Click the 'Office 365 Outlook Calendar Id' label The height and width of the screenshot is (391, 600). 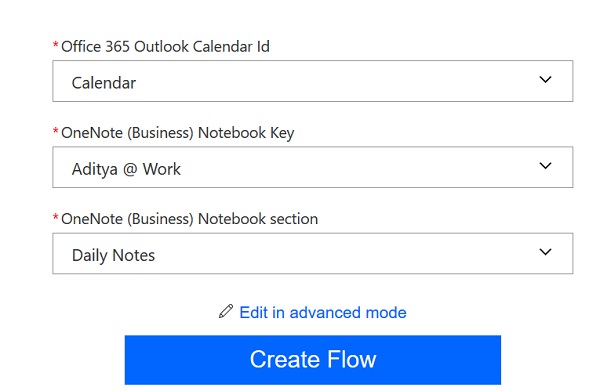click(165, 47)
